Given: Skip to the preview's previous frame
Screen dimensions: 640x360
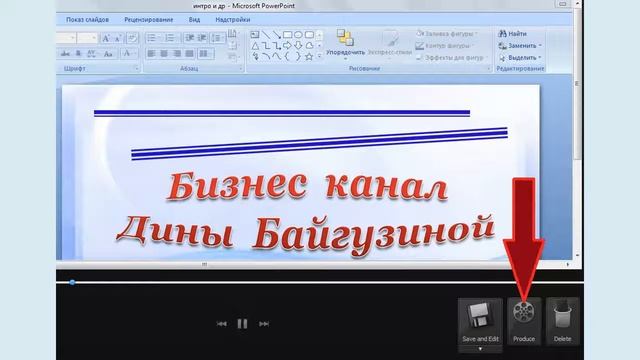Looking at the screenshot, I should (x=221, y=324).
